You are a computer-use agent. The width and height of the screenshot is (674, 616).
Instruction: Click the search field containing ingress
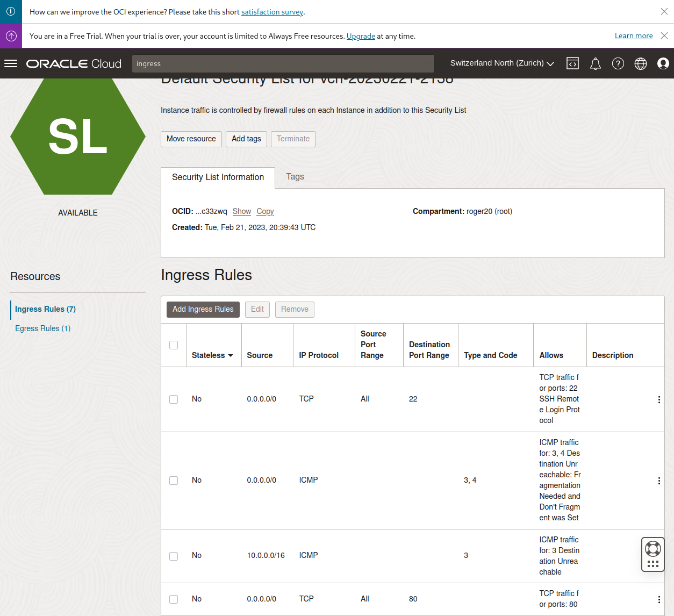[283, 63]
